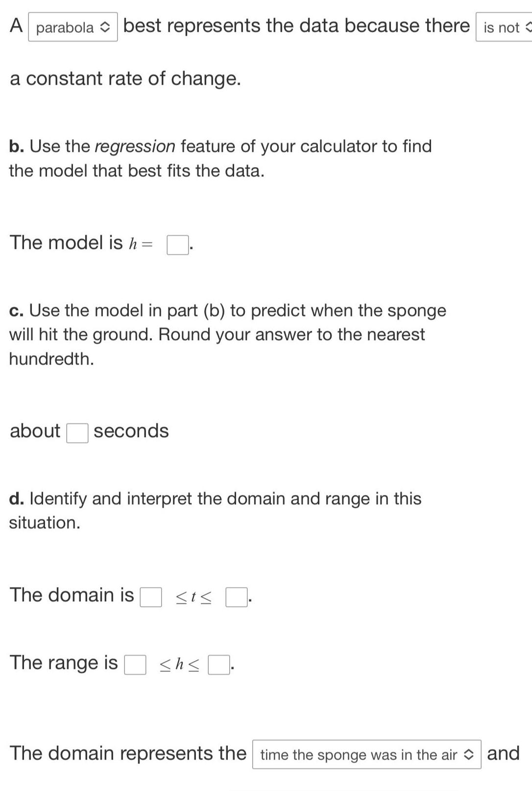Select the lower bound box of the domain

[150, 598]
